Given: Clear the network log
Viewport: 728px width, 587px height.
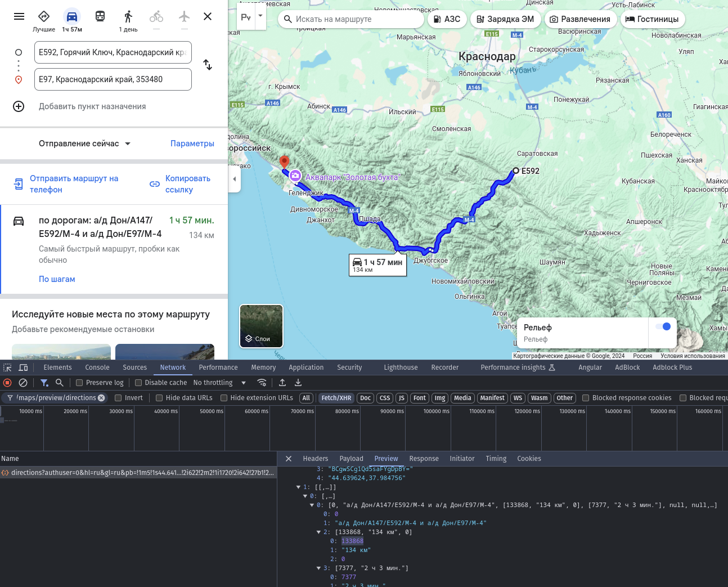Looking at the screenshot, I should click(23, 383).
